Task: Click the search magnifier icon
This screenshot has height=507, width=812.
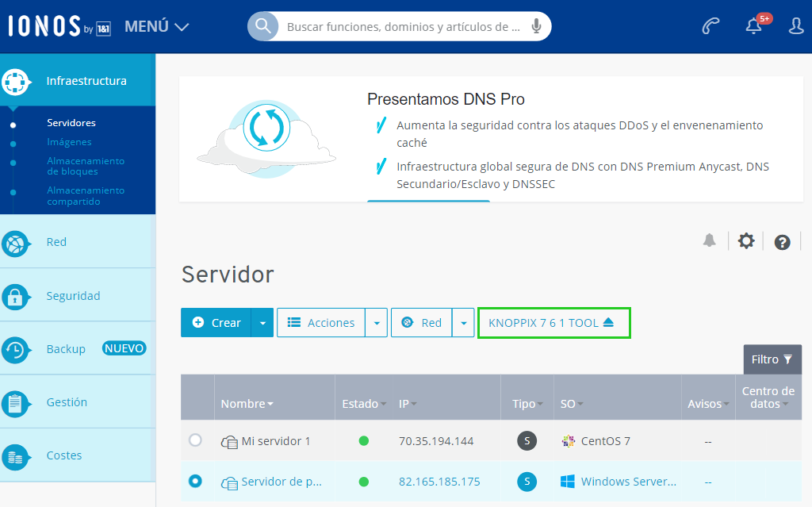Action: pyautogui.click(x=263, y=26)
